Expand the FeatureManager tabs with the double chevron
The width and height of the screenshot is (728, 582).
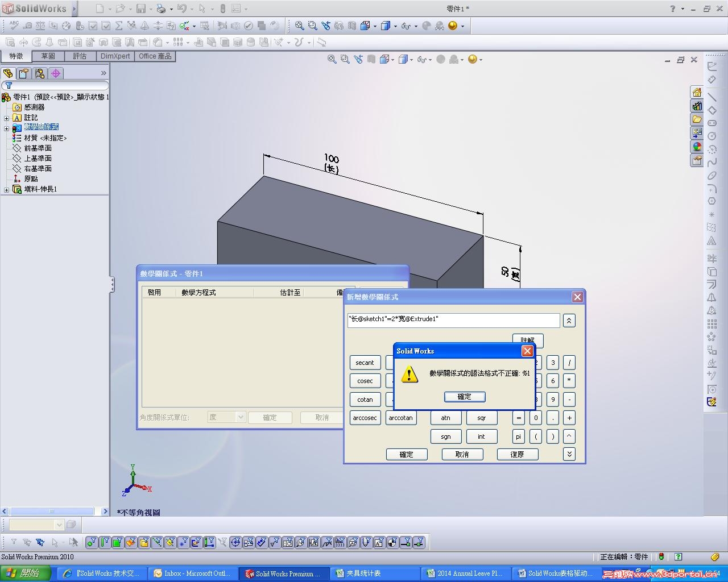(x=104, y=73)
